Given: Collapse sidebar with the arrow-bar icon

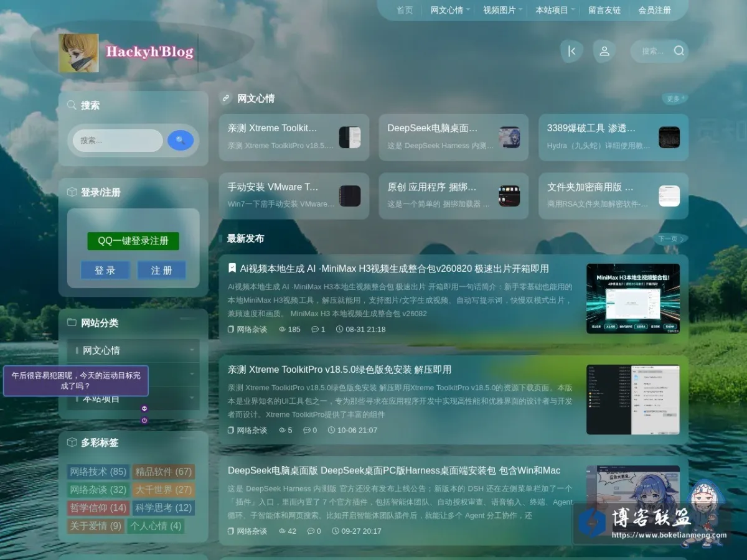Looking at the screenshot, I should coord(571,51).
